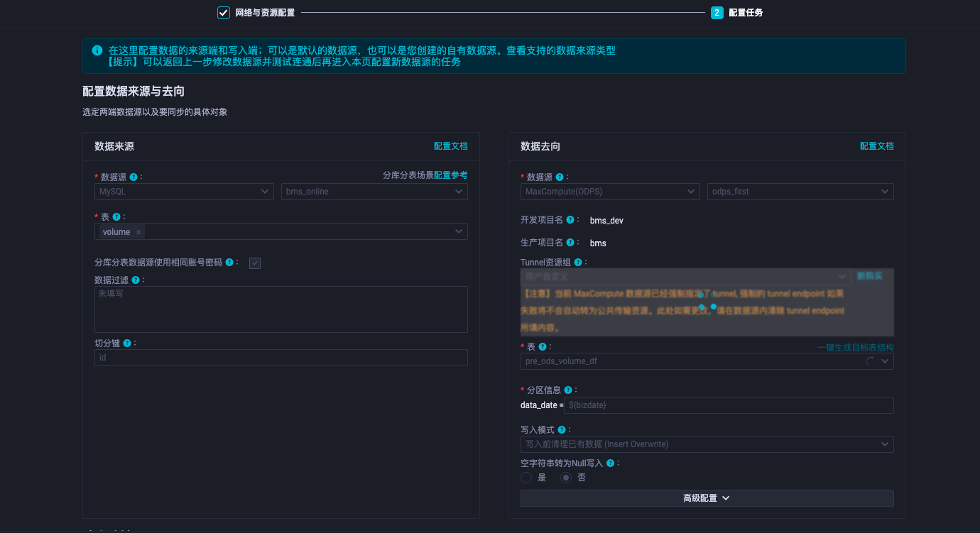Click help icon next to 切分键 label
This screenshot has height=533, width=980.
[x=127, y=343]
